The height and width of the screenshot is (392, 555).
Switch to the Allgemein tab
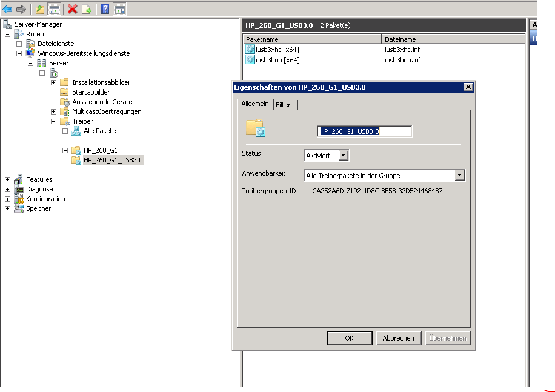[255, 104]
